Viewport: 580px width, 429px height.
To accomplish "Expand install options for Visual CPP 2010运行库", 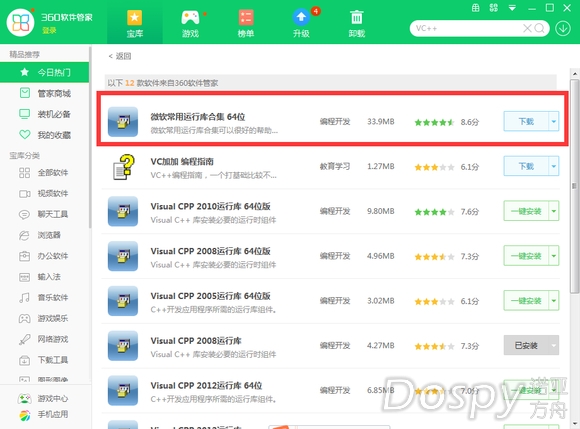I will click(x=554, y=211).
